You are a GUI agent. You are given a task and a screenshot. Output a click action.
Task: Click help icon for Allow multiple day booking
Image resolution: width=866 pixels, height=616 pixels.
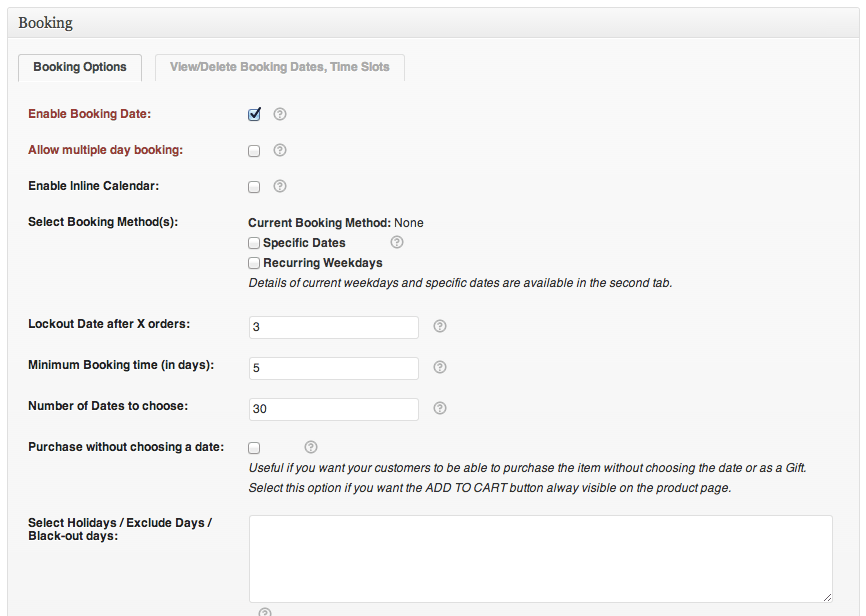click(280, 150)
